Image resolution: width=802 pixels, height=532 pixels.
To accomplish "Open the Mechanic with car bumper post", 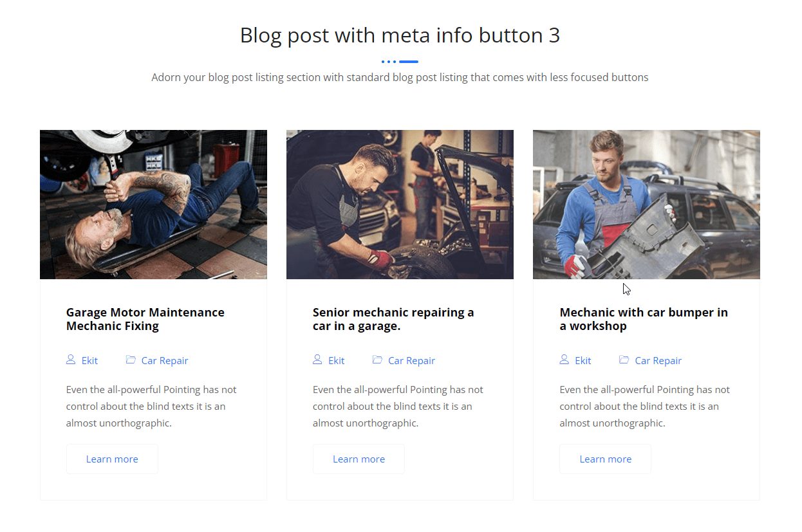I will coord(643,319).
